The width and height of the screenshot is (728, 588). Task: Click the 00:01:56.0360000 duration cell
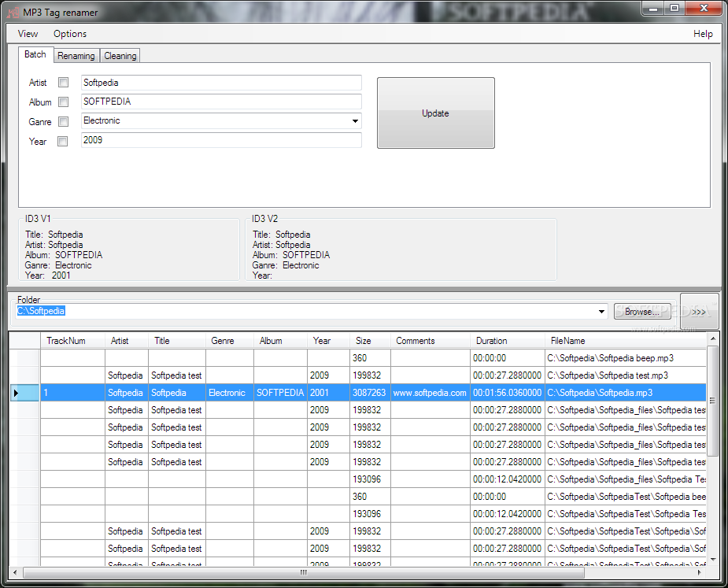click(508, 393)
